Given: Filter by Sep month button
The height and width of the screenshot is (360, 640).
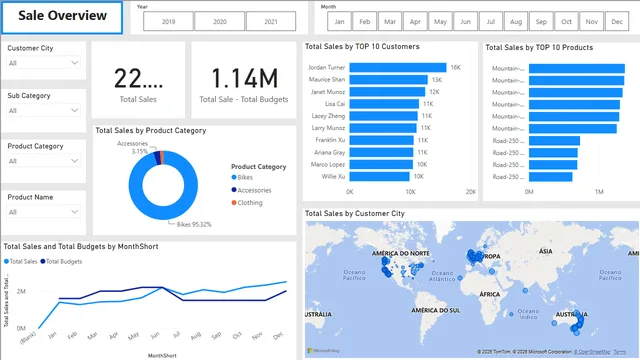Looking at the screenshot, I should (541, 22).
